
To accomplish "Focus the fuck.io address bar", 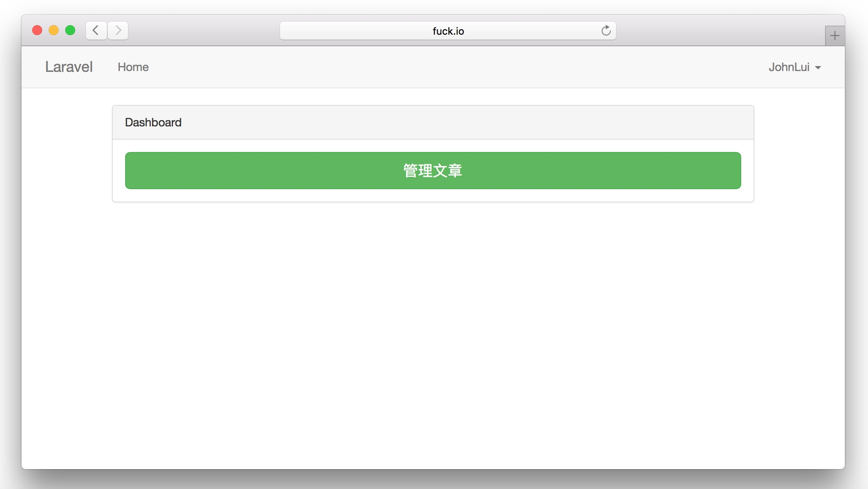I will click(x=448, y=31).
